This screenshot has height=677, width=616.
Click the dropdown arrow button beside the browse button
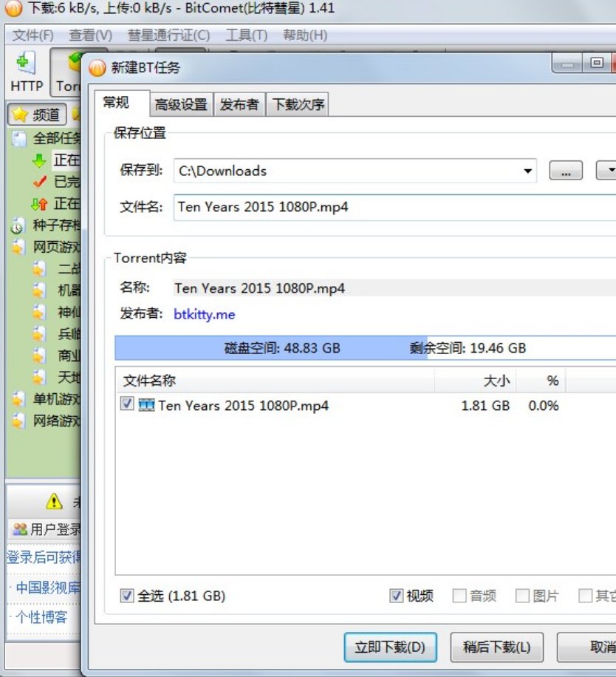[606, 170]
